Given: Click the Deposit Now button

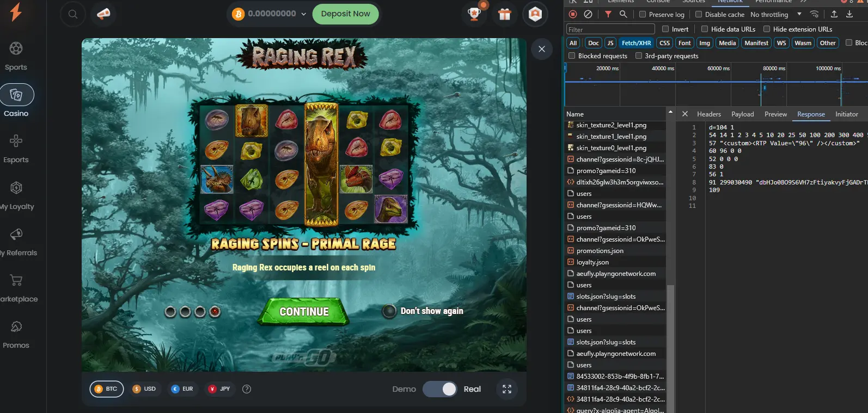Looking at the screenshot, I should [345, 14].
